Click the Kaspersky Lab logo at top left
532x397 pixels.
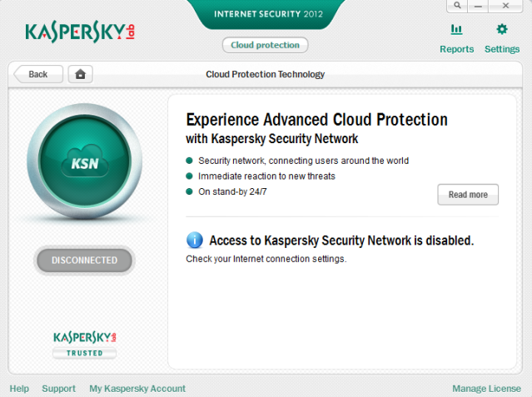[80, 32]
